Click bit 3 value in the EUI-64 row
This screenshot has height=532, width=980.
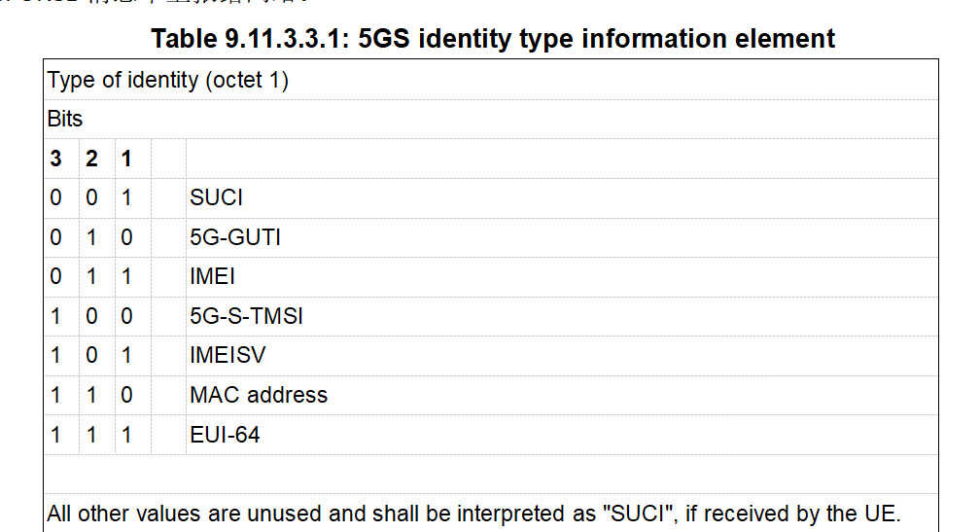(x=56, y=435)
